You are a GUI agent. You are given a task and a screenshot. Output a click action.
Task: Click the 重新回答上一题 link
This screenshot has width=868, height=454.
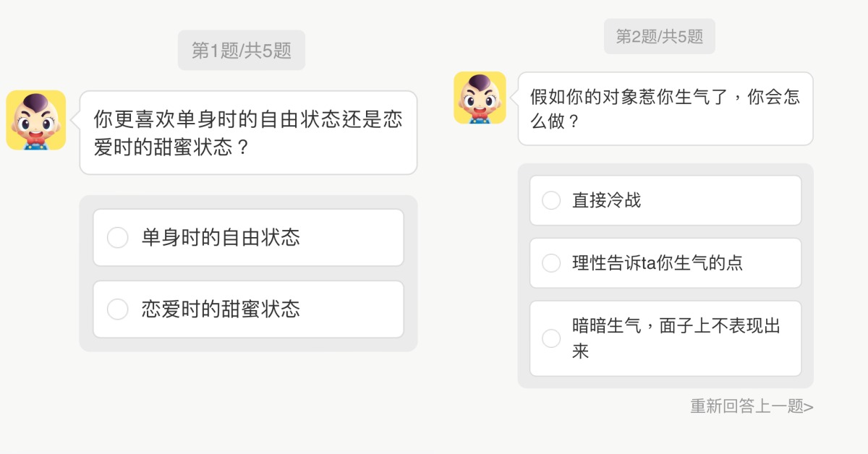(x=746, y=406)
